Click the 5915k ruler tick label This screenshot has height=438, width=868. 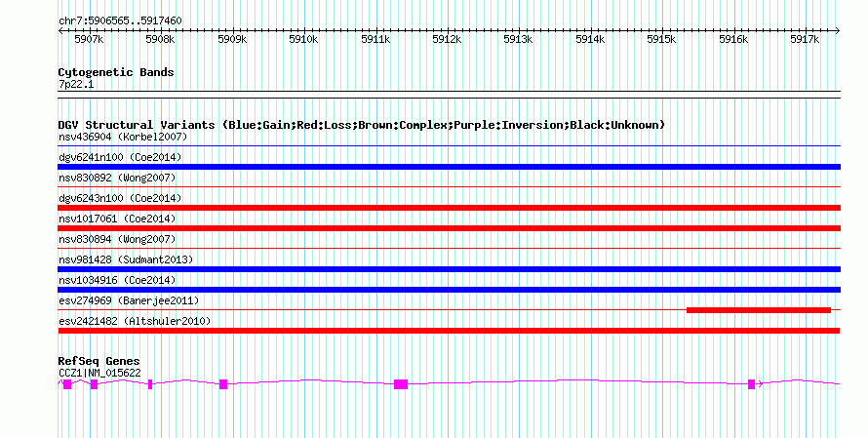point(661,39)
